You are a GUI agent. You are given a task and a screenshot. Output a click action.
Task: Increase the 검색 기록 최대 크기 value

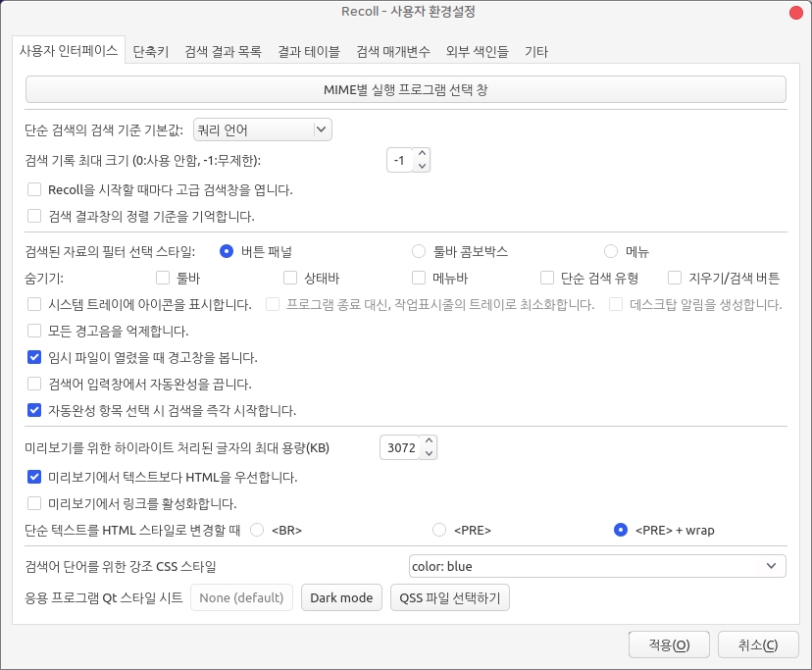[x=423, y=154]
